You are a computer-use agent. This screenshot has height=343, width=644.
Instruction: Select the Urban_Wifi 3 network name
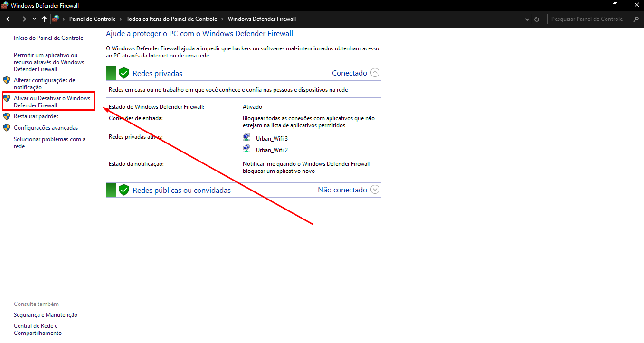pos(272,139)
